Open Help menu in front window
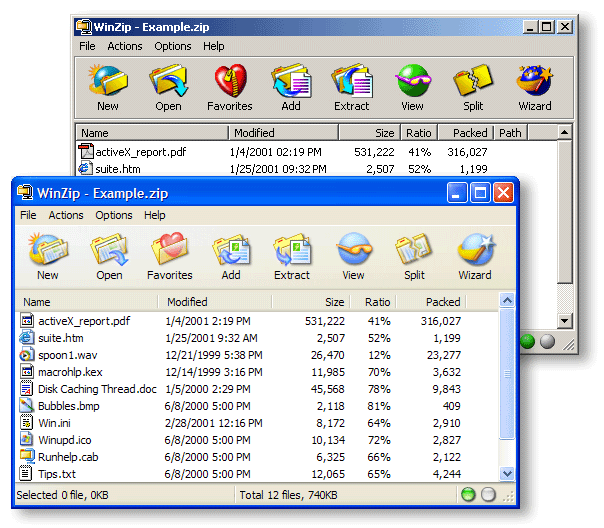This screenshot has width=604, height=528. coord(155,215)
